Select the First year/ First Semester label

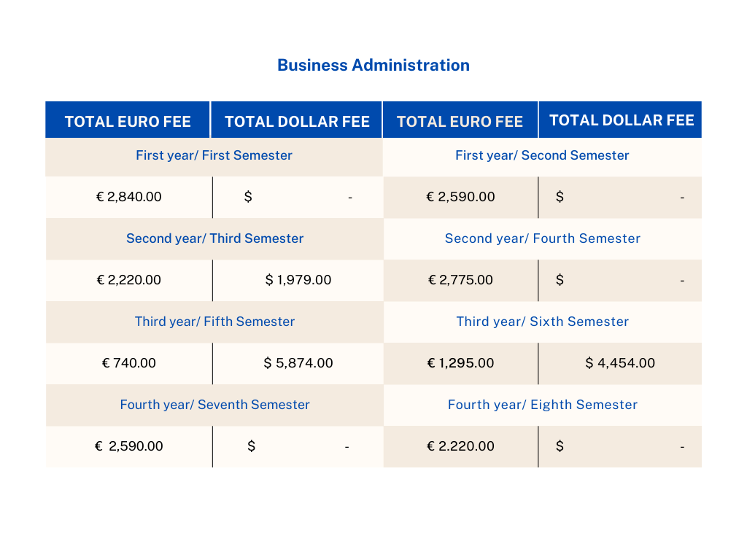214,155
